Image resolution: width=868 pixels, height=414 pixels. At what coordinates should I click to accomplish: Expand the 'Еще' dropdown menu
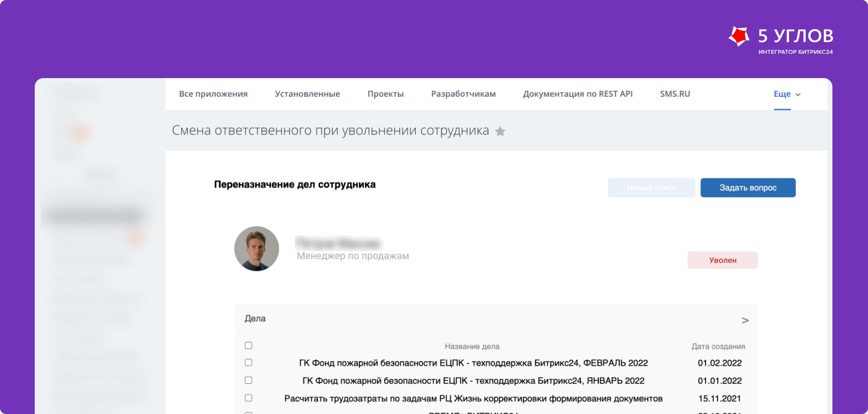(787, 94)
